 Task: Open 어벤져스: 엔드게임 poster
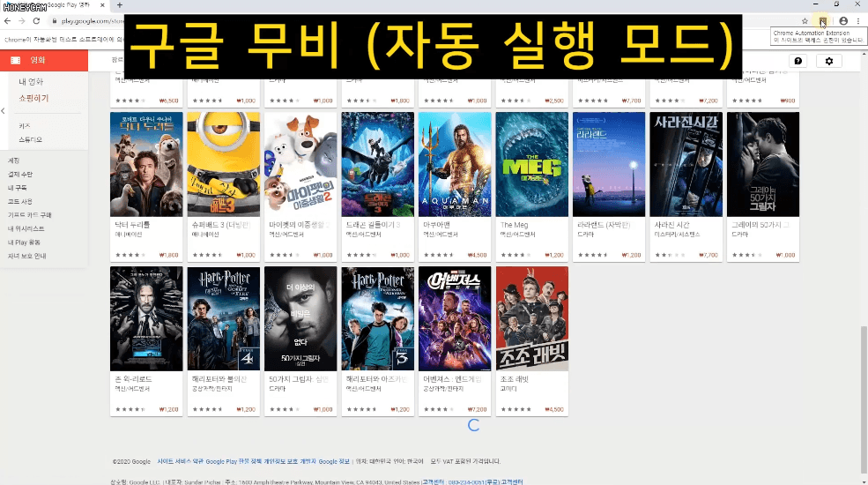pos(455,319)
